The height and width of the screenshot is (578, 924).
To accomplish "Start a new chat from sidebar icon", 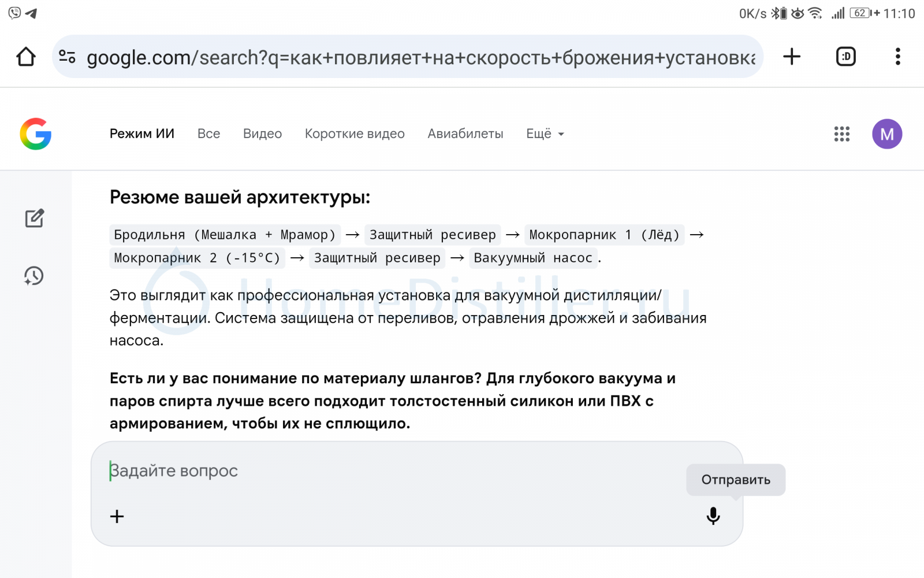I will tap(35, 218).
